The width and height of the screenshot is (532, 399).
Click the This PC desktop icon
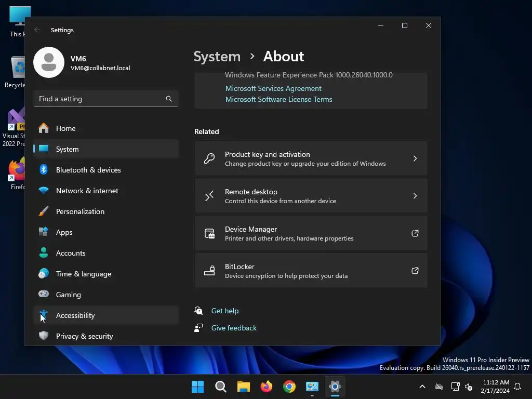click(17, 22)
